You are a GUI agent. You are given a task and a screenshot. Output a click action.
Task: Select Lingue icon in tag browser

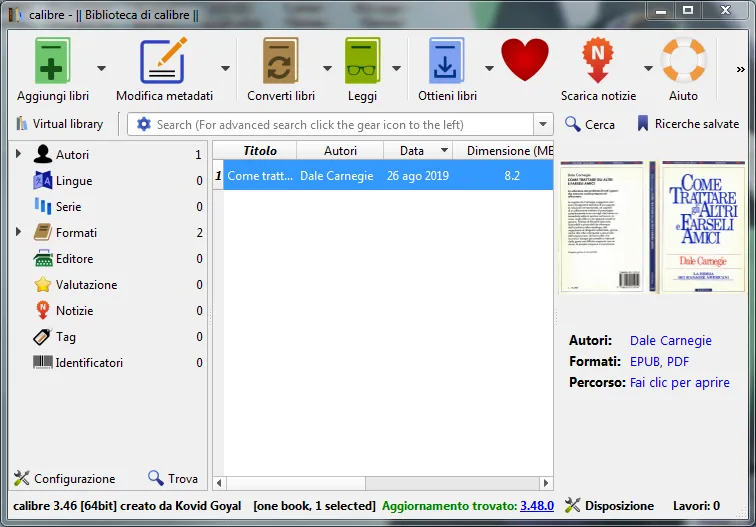pyautogui.click(x=42, y=180)
